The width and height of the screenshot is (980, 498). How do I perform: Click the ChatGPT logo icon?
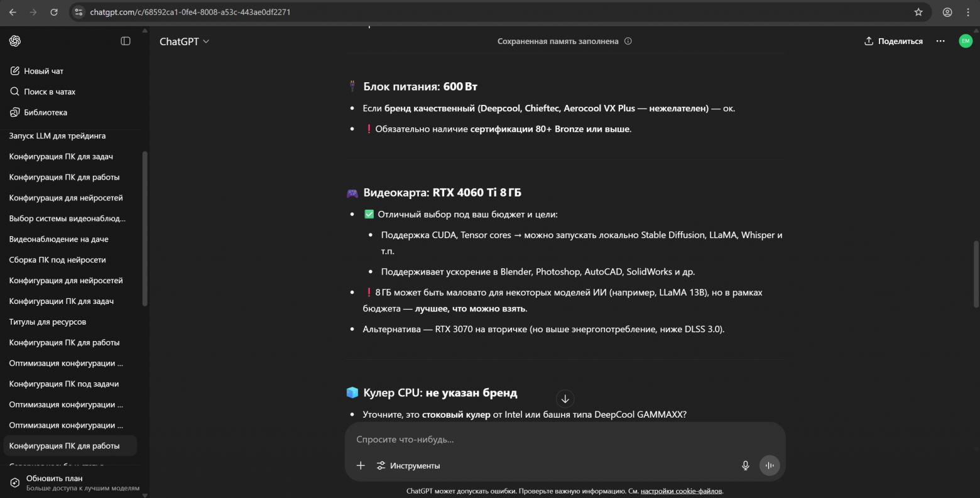(15, 41)
